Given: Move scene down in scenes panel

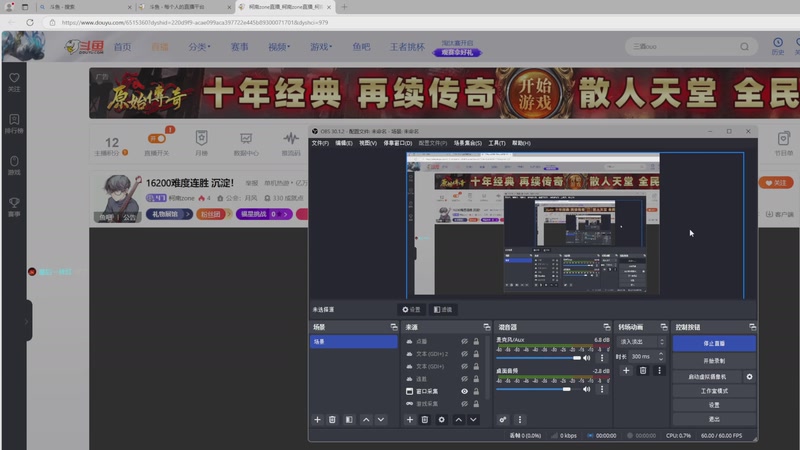Looking at the screenshot, I should (381, 419).
